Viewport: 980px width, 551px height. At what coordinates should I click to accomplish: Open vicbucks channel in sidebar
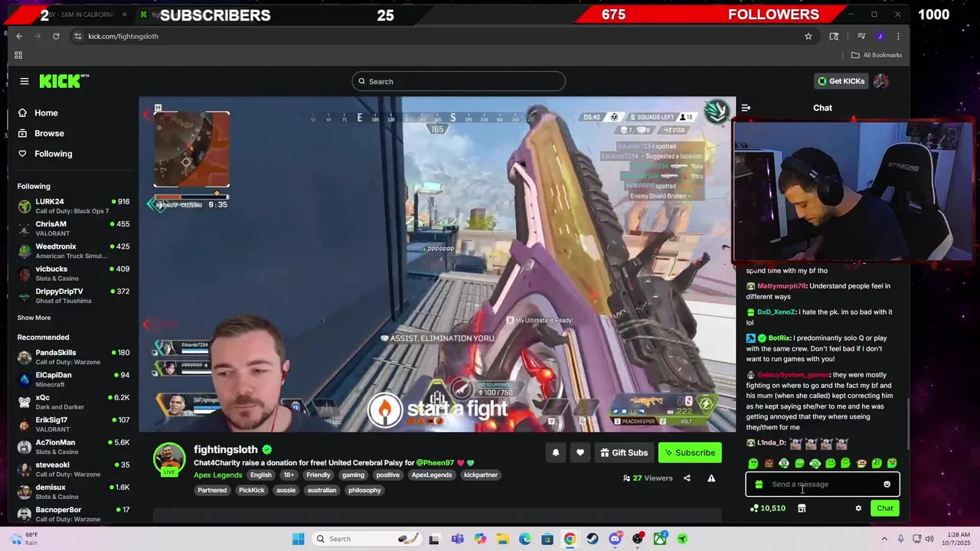point(73,273)
